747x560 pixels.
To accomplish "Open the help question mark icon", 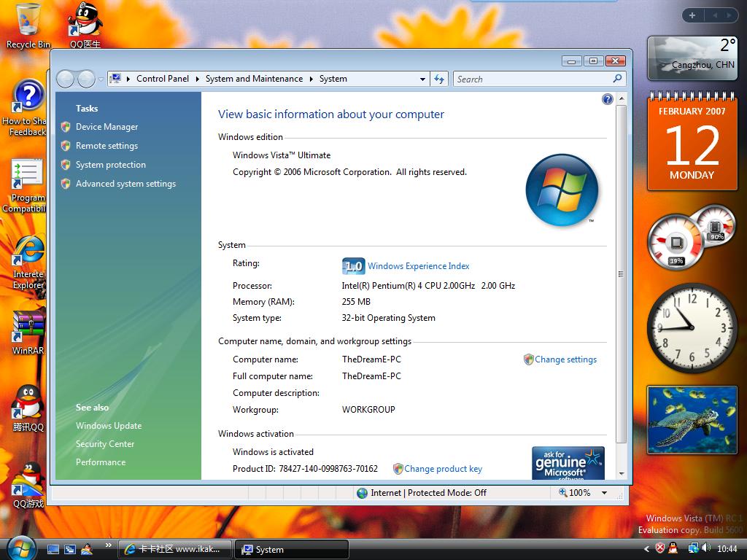I will click(607, 99).
